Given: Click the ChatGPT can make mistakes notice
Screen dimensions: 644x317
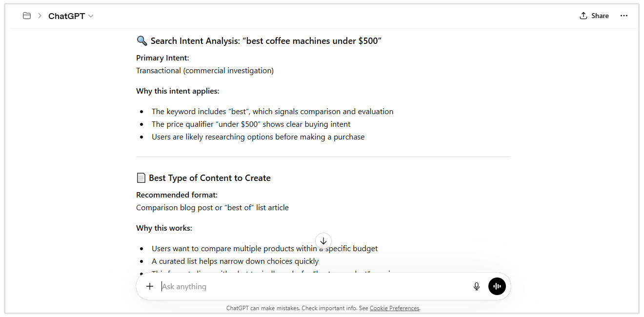Looking at the screenshot, I should pyautogui.click(x=297, y=308).
